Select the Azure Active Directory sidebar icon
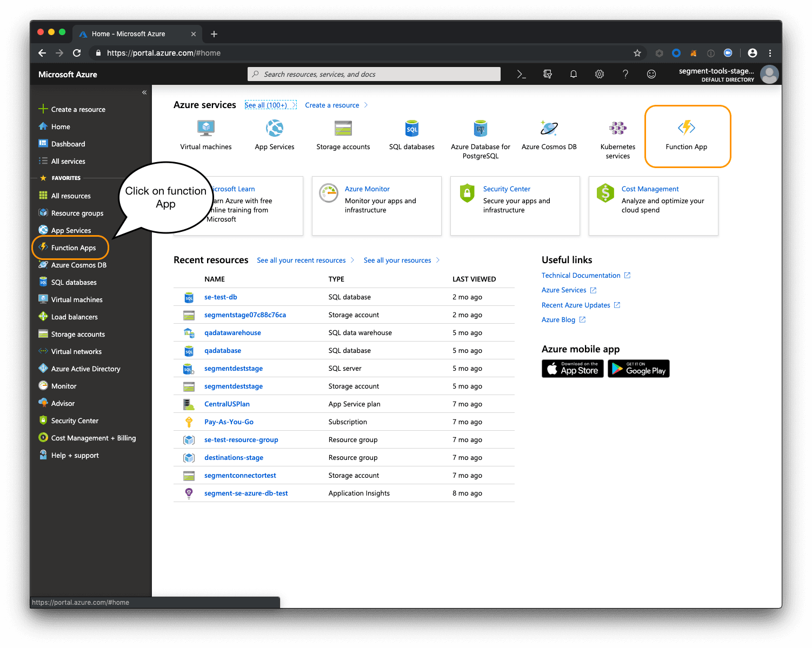This screenshot has height=648, width=812. (43, 369)
